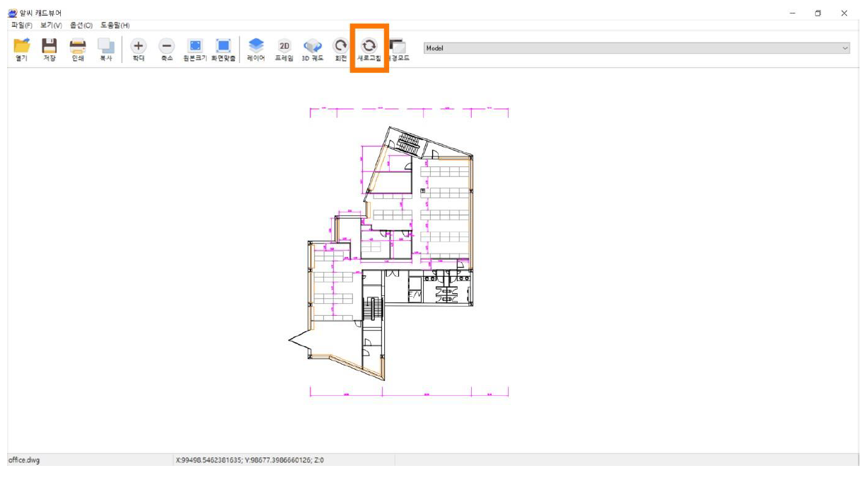The height and width of the screenshot is (478, 868).
Task: Fit drawing to screen with 화면맞춤
Action: tap(224, 49)
